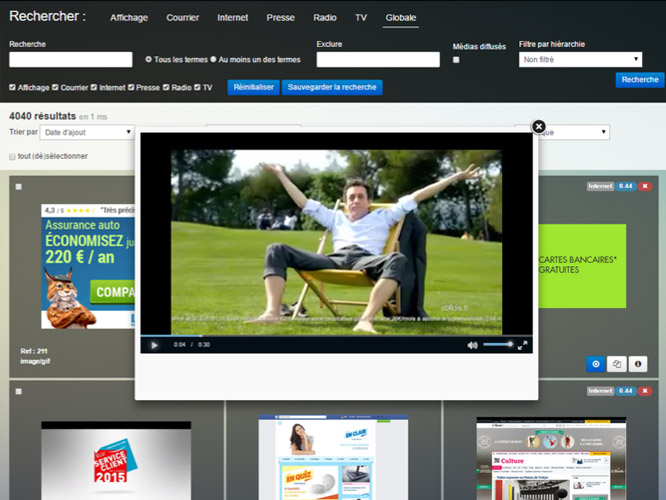Uncheck the Presse media checkbox

131,87
